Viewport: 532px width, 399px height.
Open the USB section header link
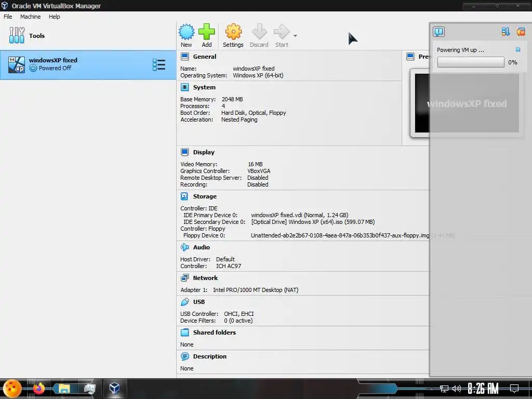pos(199,302)
